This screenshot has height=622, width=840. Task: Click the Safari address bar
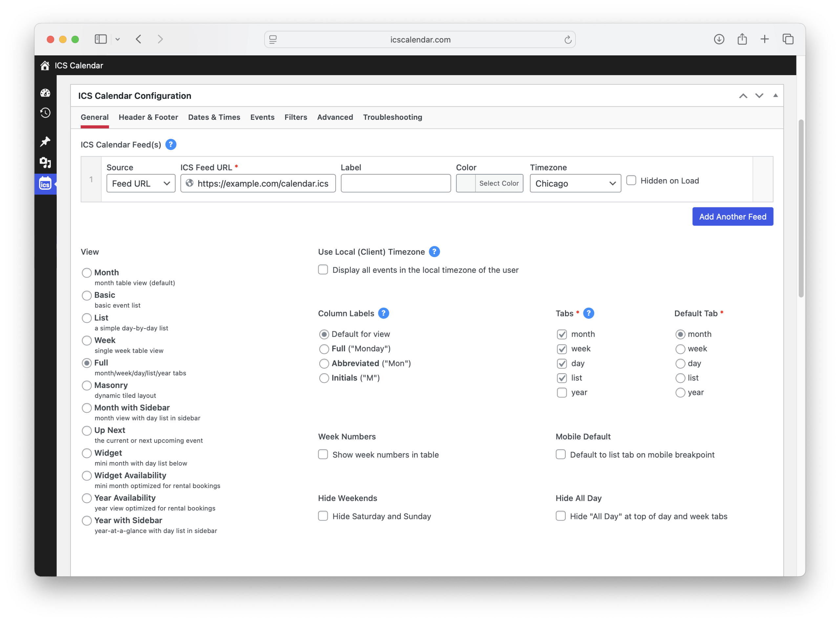point(420,39)
